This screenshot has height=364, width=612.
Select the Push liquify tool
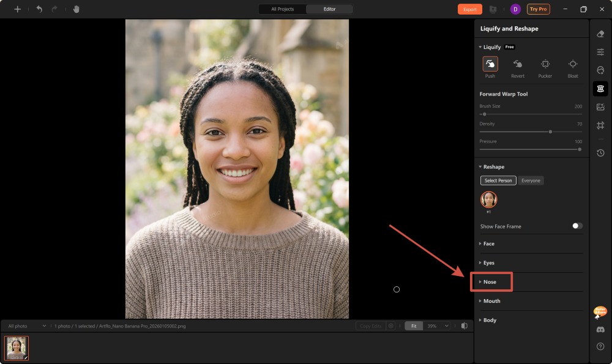point(490,64)
